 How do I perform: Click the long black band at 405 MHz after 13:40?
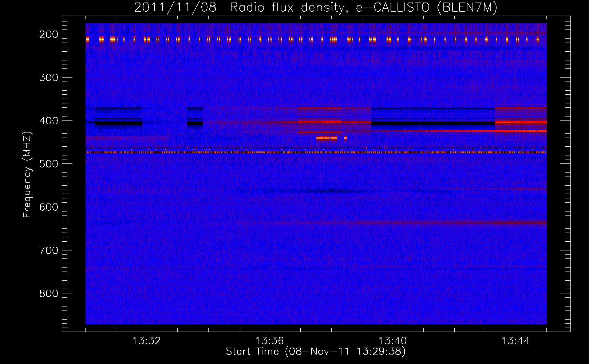433,123
